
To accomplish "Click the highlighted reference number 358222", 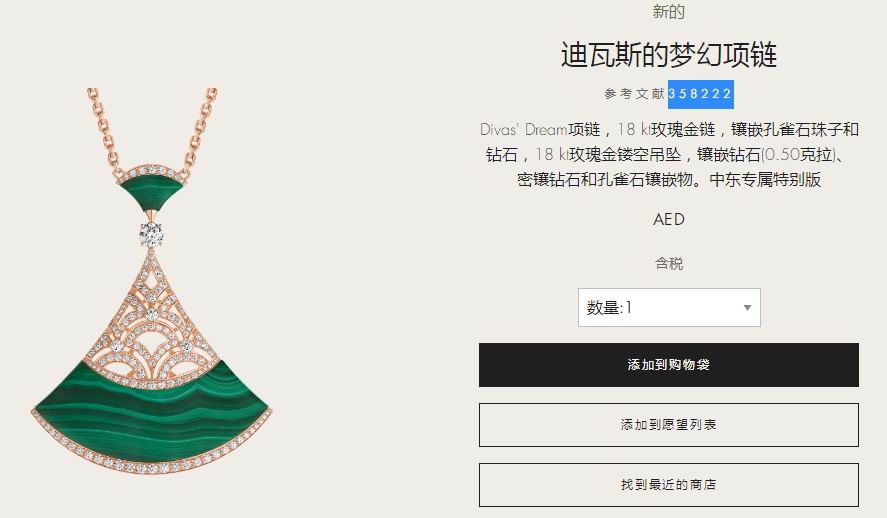I will point(700,94).
